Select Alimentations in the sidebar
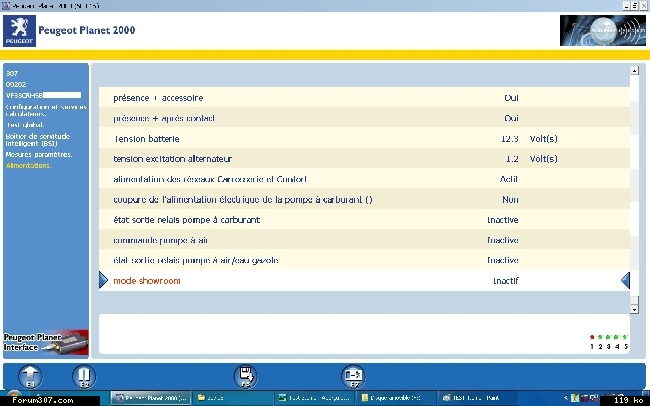This screenshot has height=406, width=650. pyautogui.click(x=29, y=165)
